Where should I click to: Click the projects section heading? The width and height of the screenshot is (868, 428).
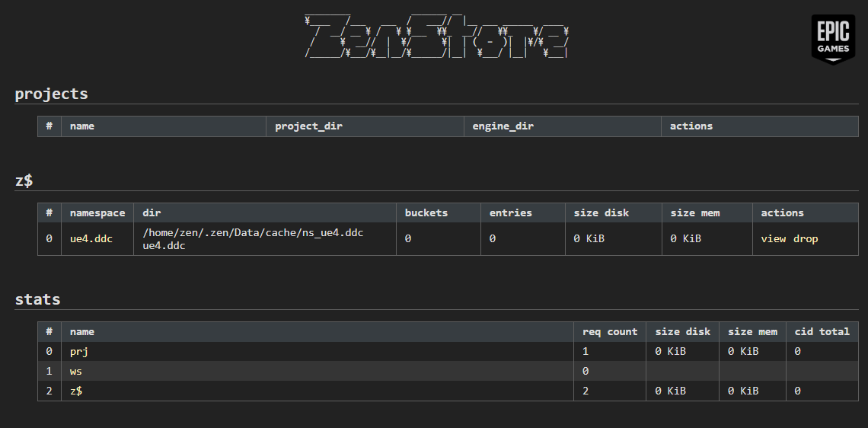point(51,94)
